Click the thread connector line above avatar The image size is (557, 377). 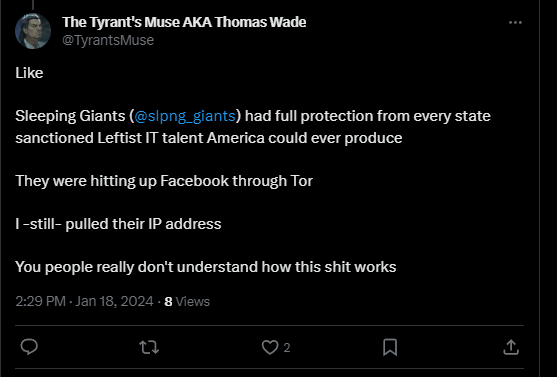click(x=33, y=4)
